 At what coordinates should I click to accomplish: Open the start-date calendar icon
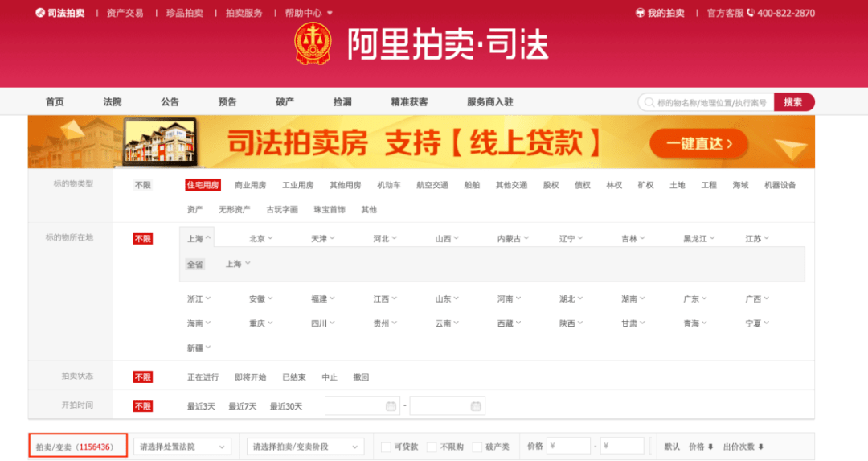click(391, 406)
